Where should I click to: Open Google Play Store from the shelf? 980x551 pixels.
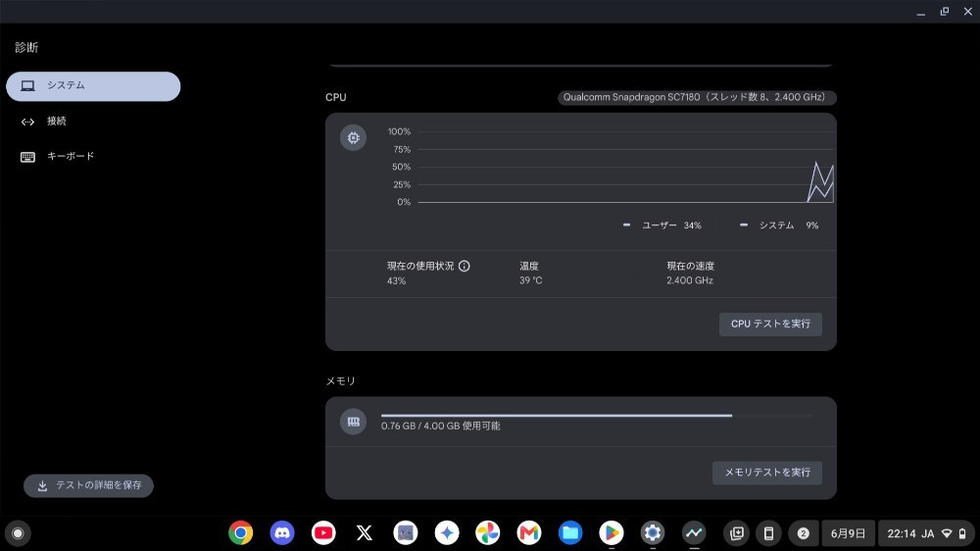coord(612,533)
